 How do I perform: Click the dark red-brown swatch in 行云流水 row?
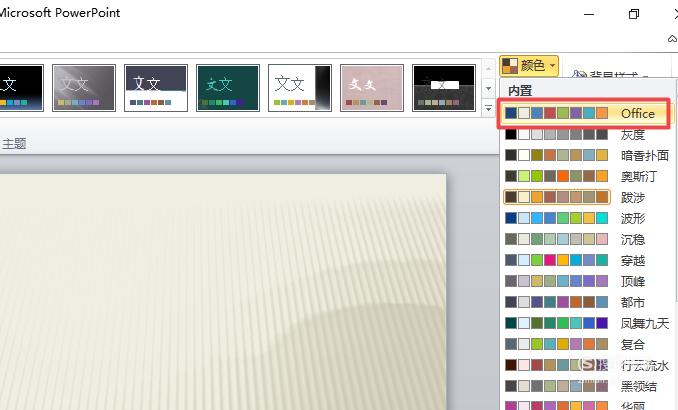[511, 365]
